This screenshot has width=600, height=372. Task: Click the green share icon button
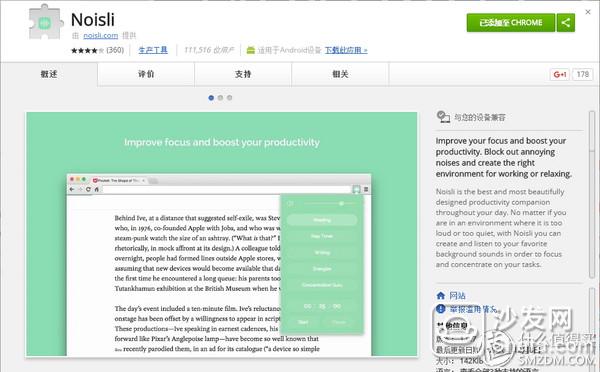[566, 23]
